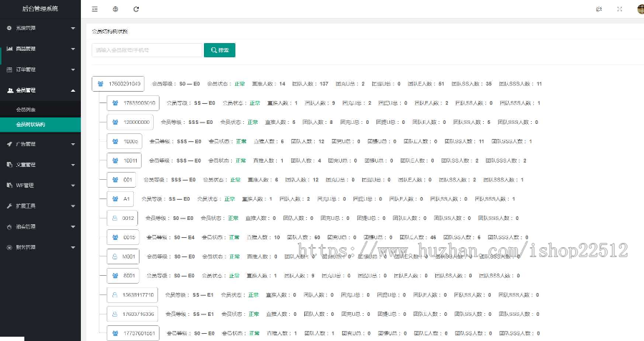
Task: Click the icon beside 财务管理
Action: point(9,247)
